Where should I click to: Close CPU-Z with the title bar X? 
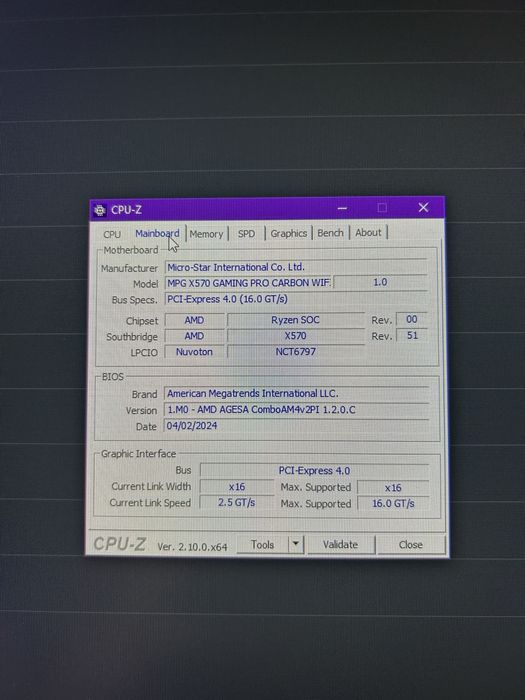(423, 208)
